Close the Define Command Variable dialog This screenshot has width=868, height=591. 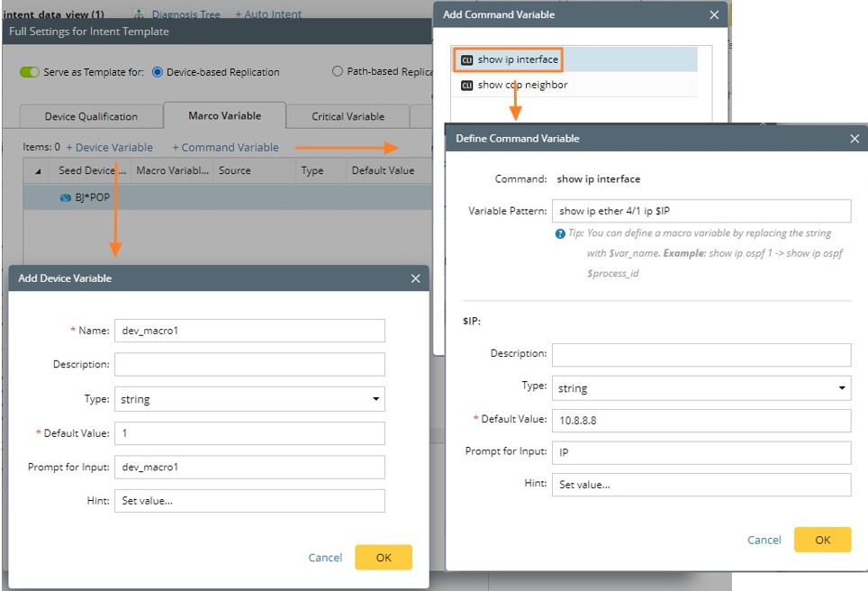click(x=854, y=139)
